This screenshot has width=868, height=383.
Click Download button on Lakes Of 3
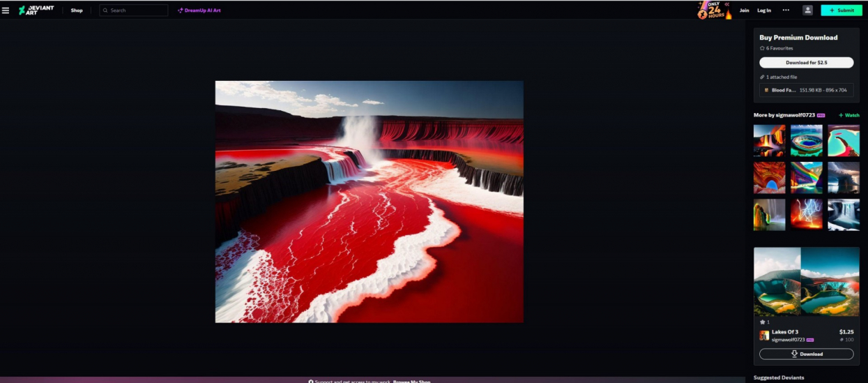[806, 354]
